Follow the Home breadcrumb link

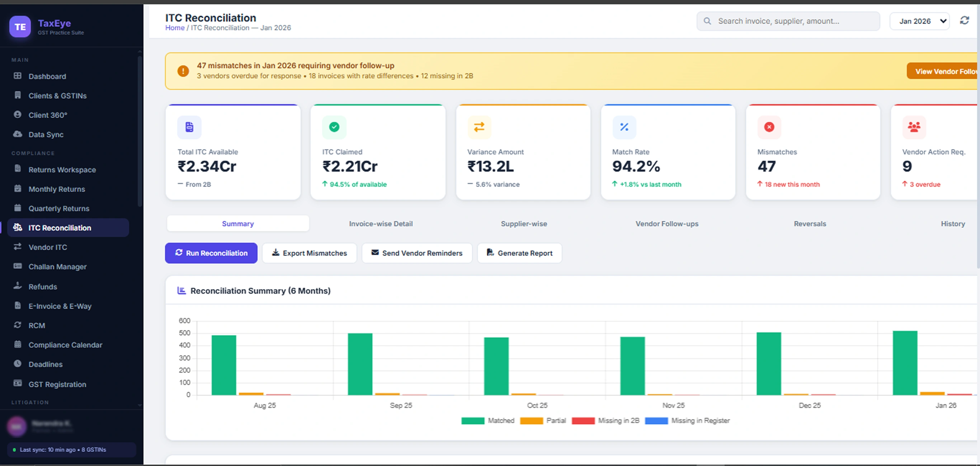click(175, 28)
